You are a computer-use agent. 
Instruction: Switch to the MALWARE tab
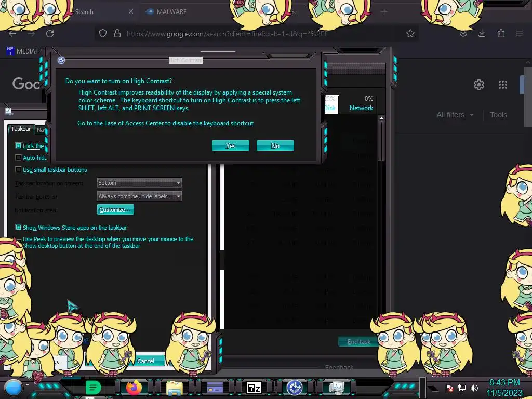171,11
